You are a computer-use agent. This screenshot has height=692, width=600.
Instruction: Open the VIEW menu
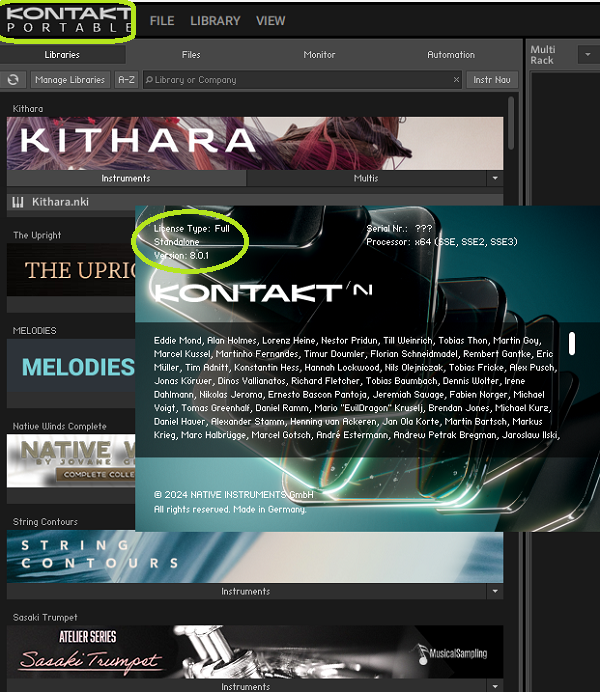click(270, 21)
